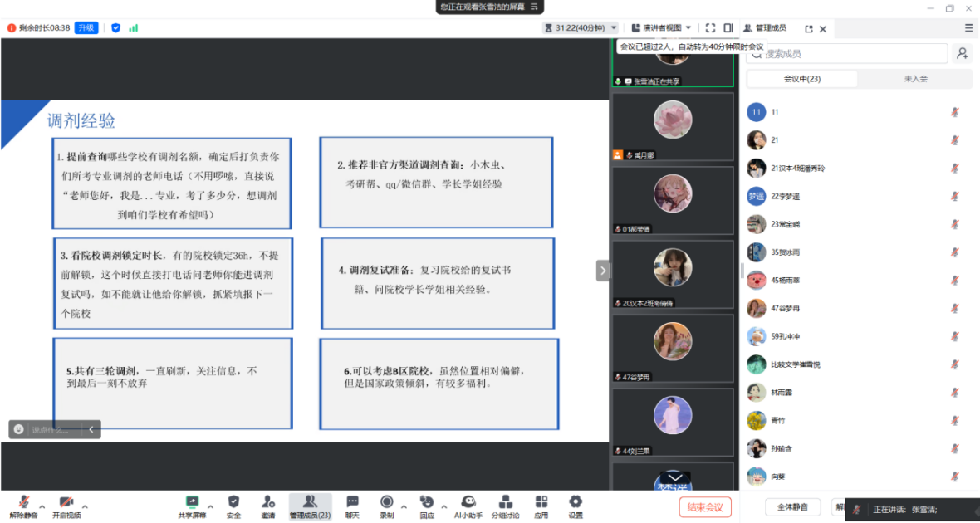Click the red 结束会议 button
The height and width of the screenshot is (523, 980).
tap(705, 507)
